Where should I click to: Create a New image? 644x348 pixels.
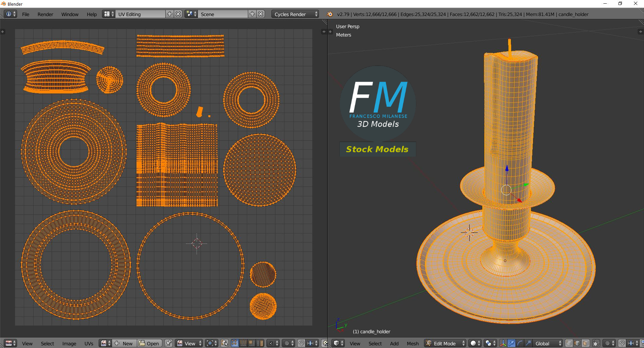point(124,343)
